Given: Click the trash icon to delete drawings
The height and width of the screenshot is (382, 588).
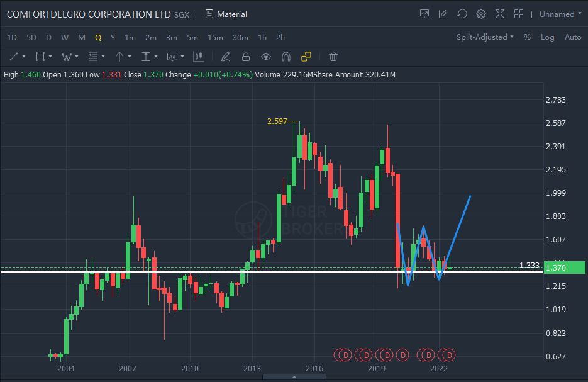Looking at the screenshot, I should [333, 57].
